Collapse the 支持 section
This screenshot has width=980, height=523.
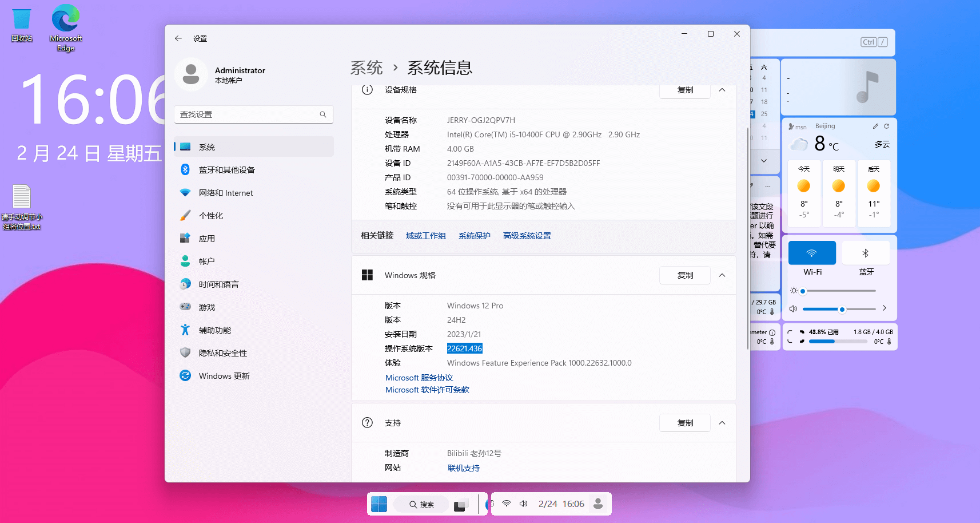click(722, 423)
